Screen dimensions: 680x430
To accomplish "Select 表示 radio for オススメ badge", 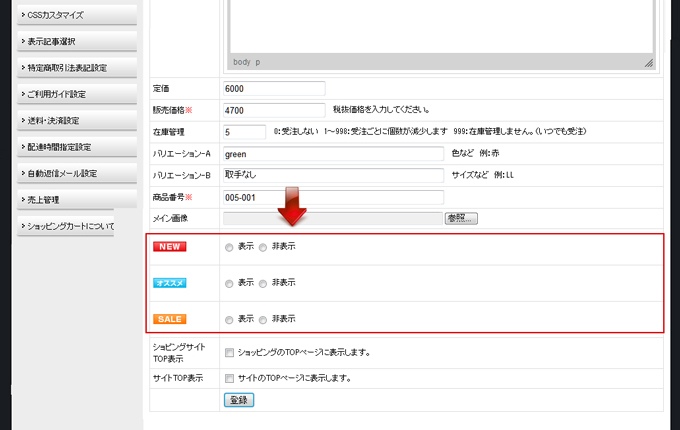I will point(230,284).
